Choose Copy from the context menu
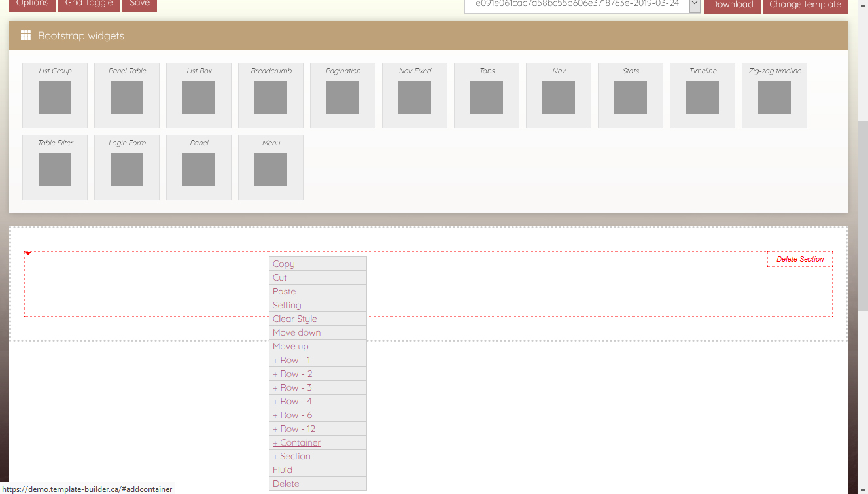 (x=284, y=264)
